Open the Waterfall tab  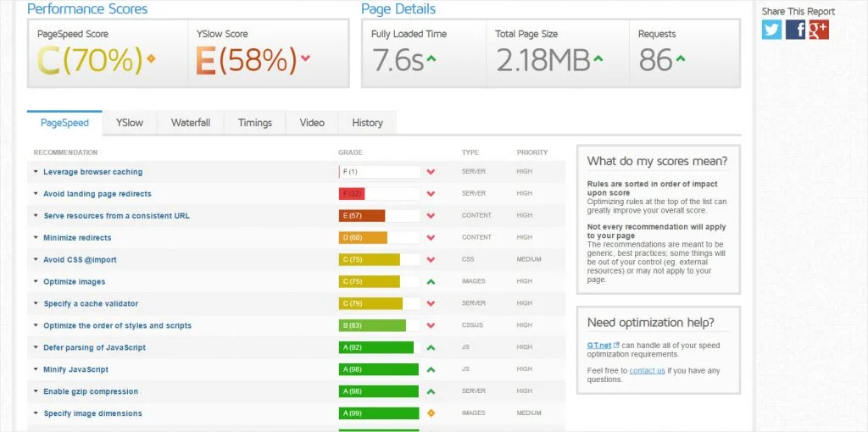coord(191,123)
